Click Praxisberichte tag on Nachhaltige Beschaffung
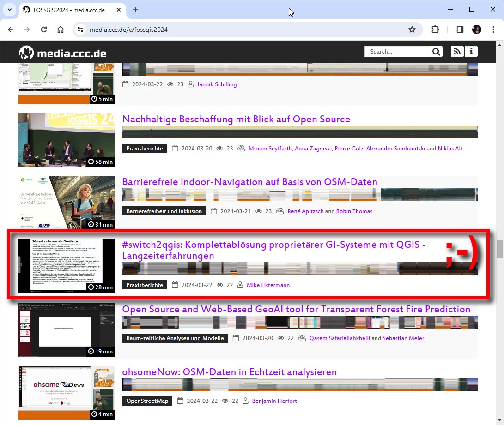 pos(145,148)
